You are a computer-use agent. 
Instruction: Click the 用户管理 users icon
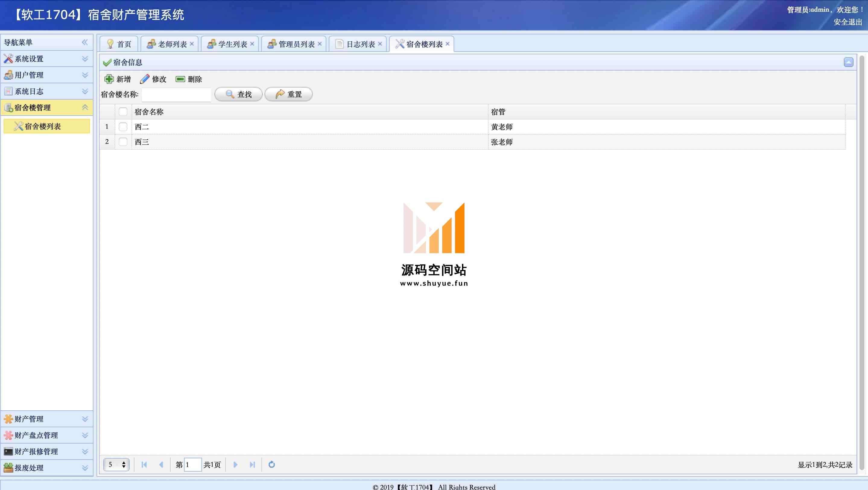(8, 75)
